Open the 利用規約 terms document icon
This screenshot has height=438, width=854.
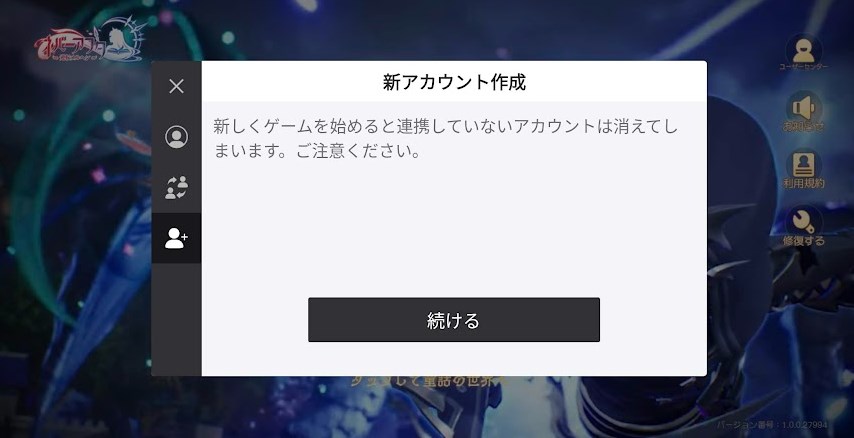[x=803, y=164]
